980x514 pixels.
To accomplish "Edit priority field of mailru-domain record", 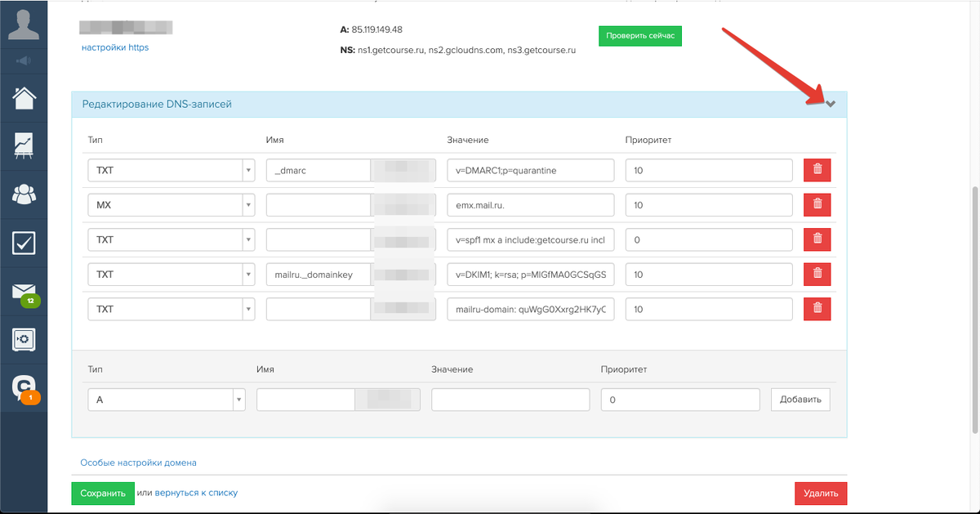I will [709, 309].
